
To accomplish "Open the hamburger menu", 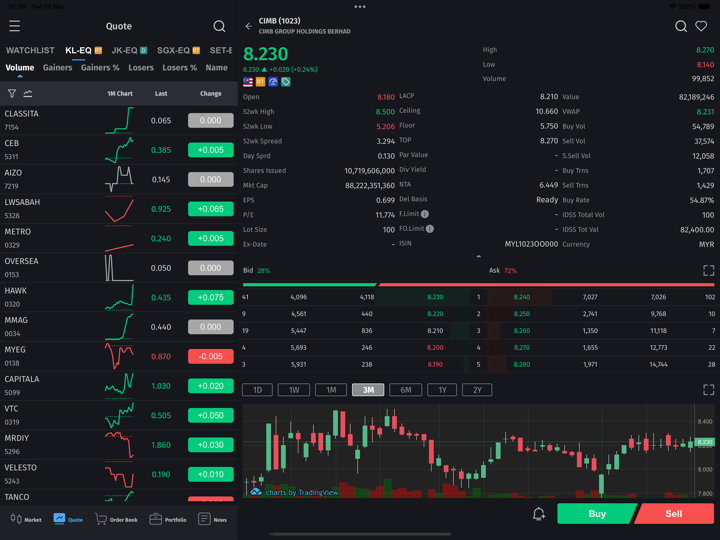I will 14,26.
